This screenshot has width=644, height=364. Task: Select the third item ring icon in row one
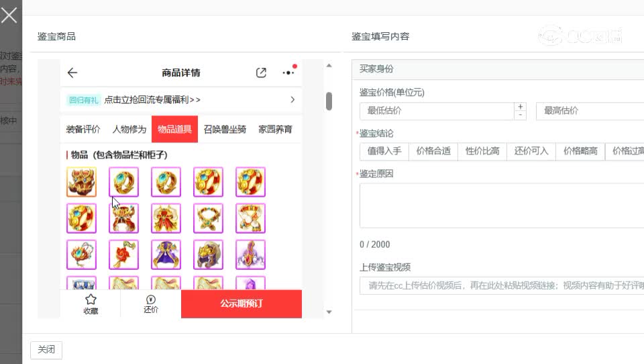point(166,182)
